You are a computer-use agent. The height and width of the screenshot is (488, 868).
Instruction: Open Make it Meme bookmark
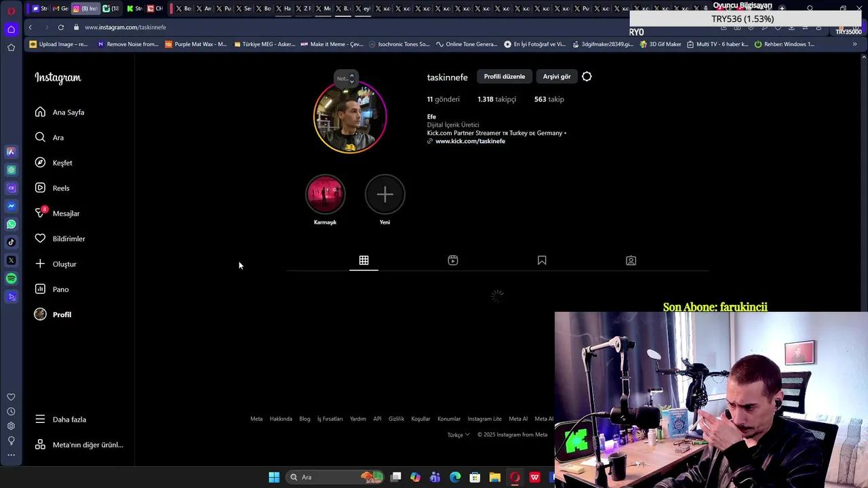tap(332, 44)
